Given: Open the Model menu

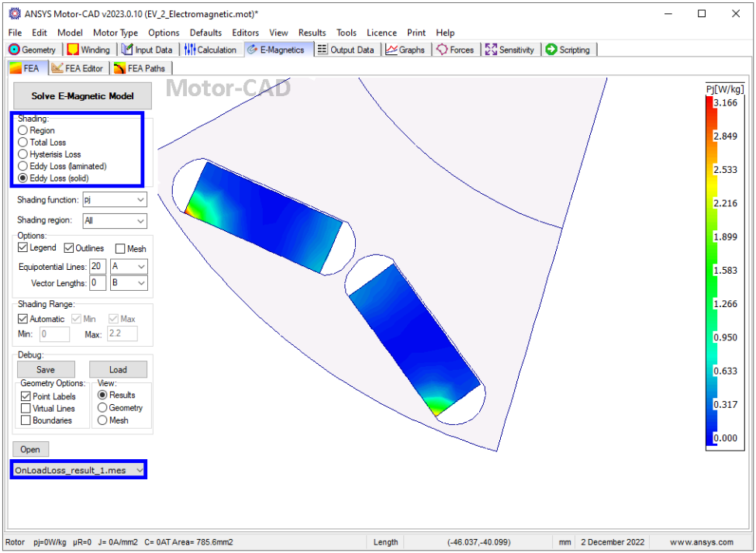Looking at the screenshot, I should click(x=70, y=33).
